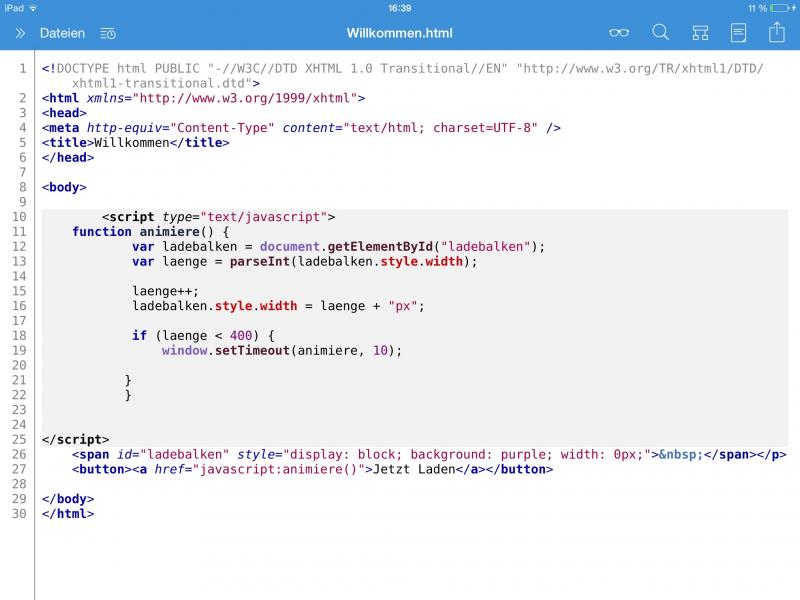The image size is (800, 600).
Task: Open the recent files list icon
Action: click(x=108, y=33)
